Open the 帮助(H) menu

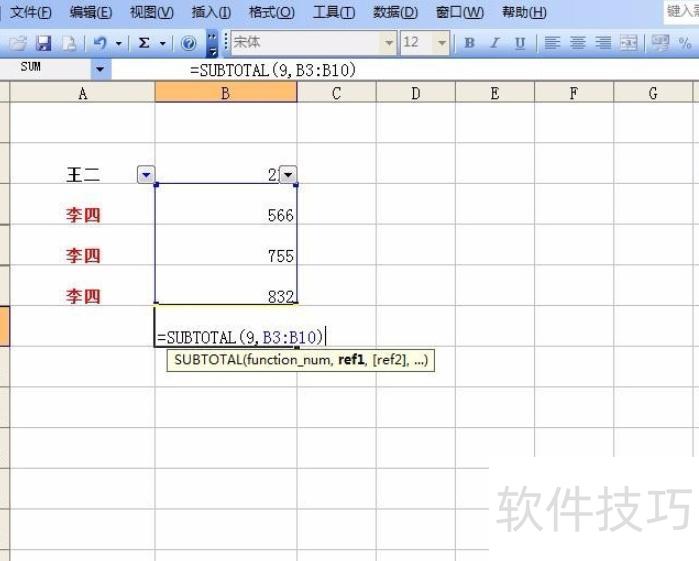[524, 12]
